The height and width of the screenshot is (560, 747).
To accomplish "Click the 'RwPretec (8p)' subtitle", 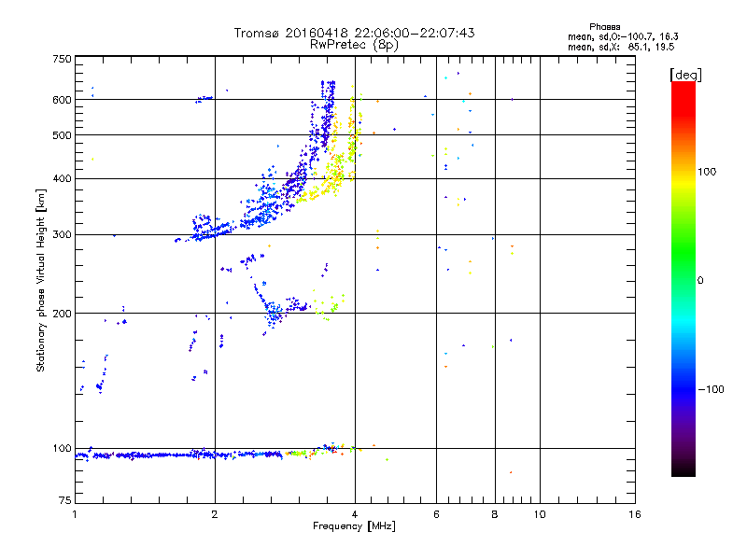I will pyautogui.click(x=354, y=45).
